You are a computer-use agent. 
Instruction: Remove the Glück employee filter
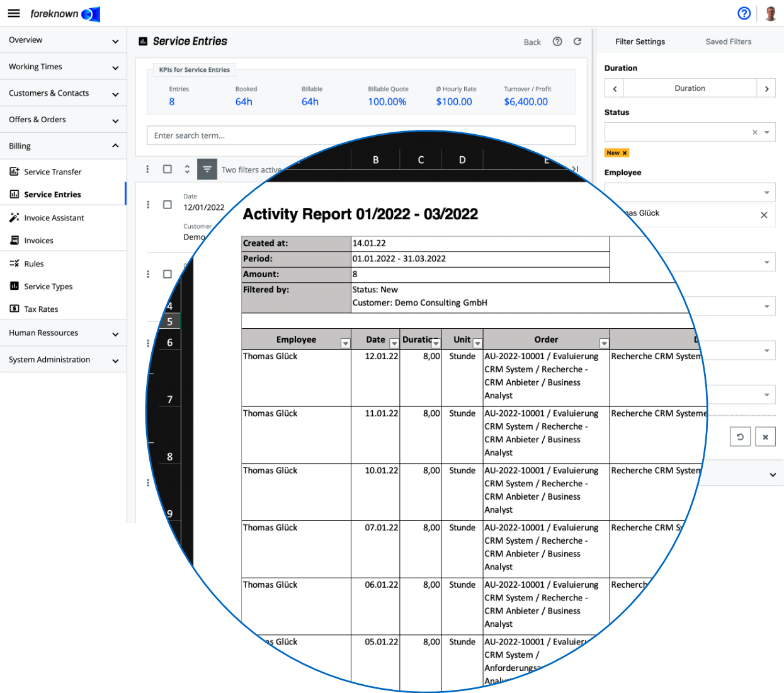[x=764, y=215]
